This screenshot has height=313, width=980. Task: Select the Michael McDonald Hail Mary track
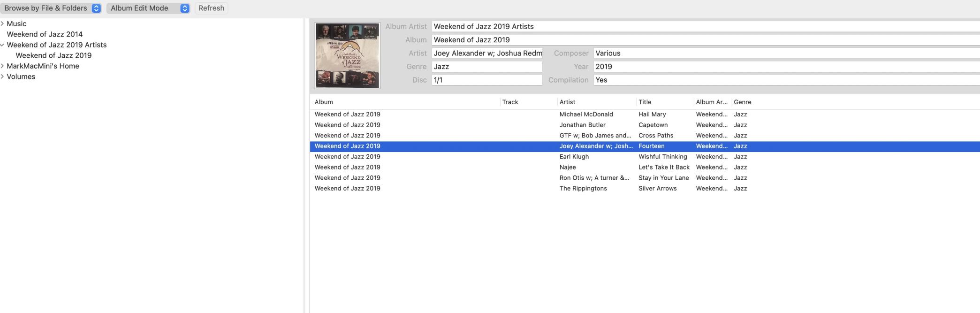(586, 115)
